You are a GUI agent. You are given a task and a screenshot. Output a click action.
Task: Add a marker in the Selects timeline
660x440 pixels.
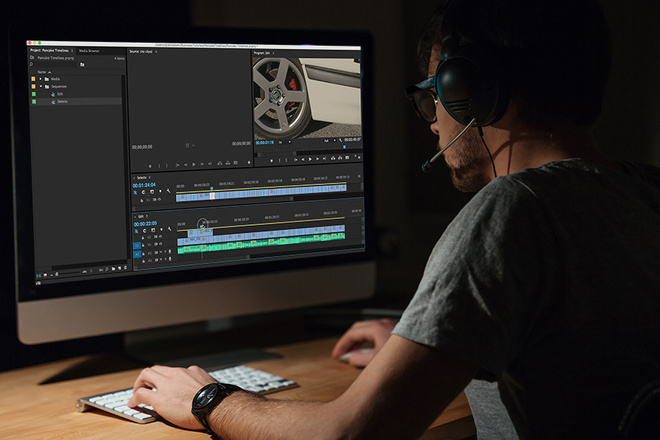(160, 191)
